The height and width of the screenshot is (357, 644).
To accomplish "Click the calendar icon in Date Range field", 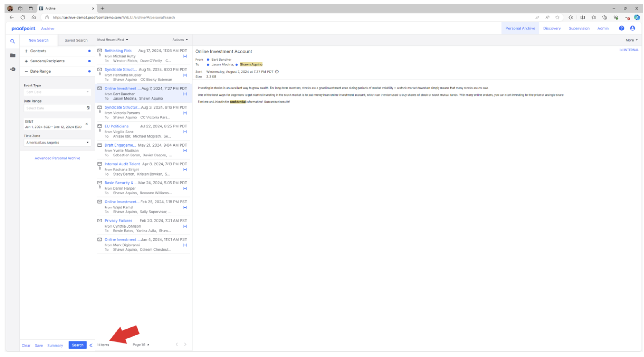I will click(x=88, y=108).
